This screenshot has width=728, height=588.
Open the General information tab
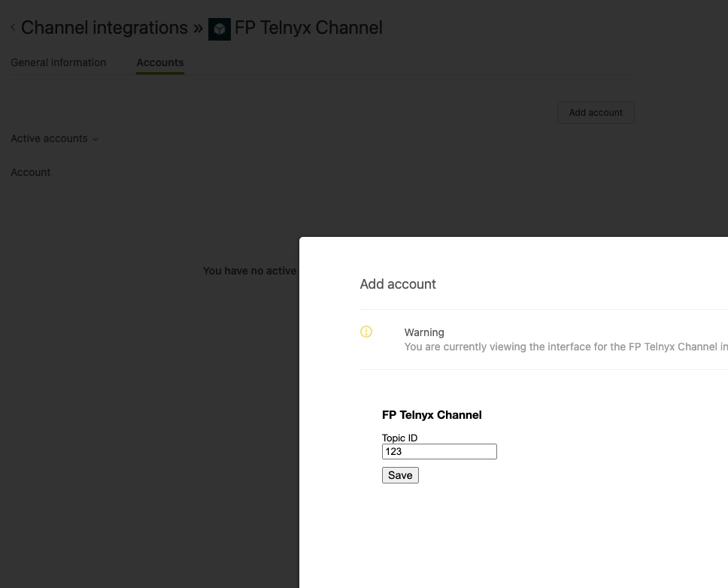pyautogui.click(x=59, y=62)
